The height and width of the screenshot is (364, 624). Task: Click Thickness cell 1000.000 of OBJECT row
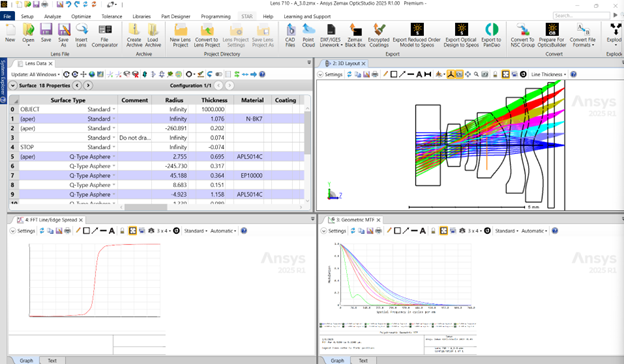pyautogui.click(x=214, y=109)
